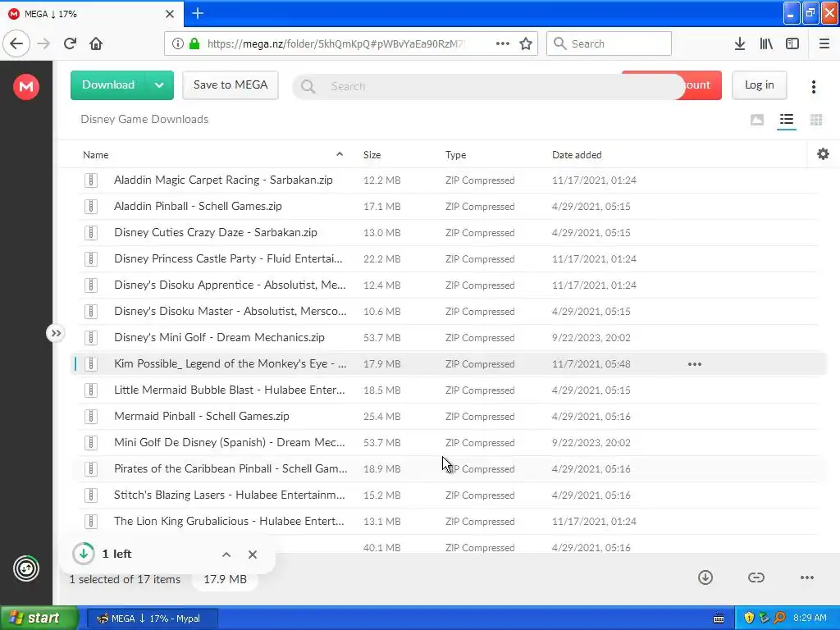Sort by the Size column header

[x=372, y=155]
